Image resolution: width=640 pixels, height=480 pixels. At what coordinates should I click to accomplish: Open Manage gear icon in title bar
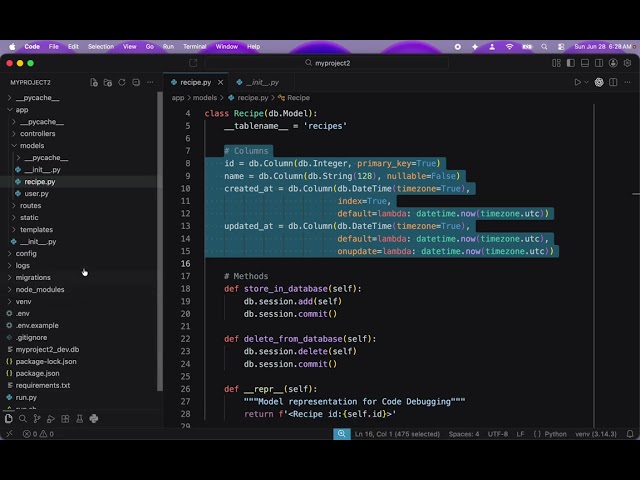coord(627,63)
